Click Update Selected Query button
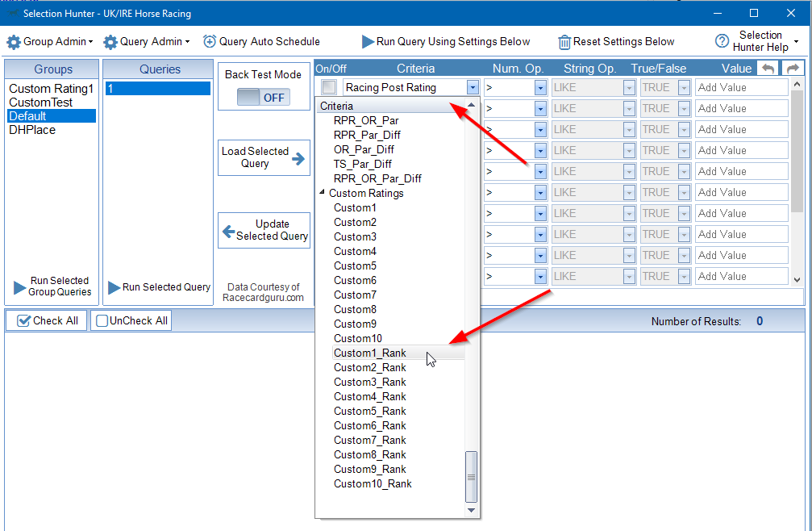Screen dimensions: 812x531 [264, 230]
